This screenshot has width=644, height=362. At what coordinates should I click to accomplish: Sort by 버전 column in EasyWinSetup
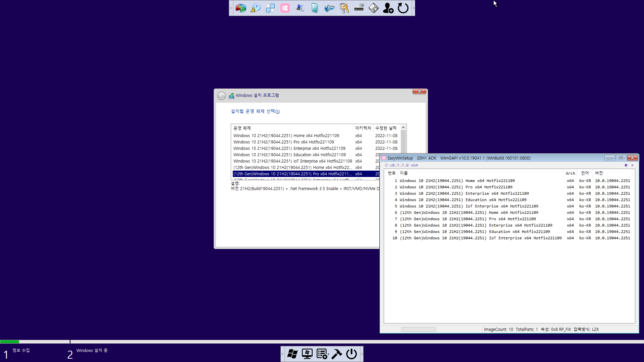point(612,173)
